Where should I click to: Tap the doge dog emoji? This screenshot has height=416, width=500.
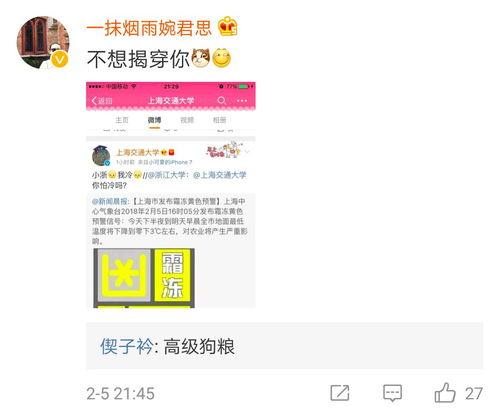coord(201,58)
